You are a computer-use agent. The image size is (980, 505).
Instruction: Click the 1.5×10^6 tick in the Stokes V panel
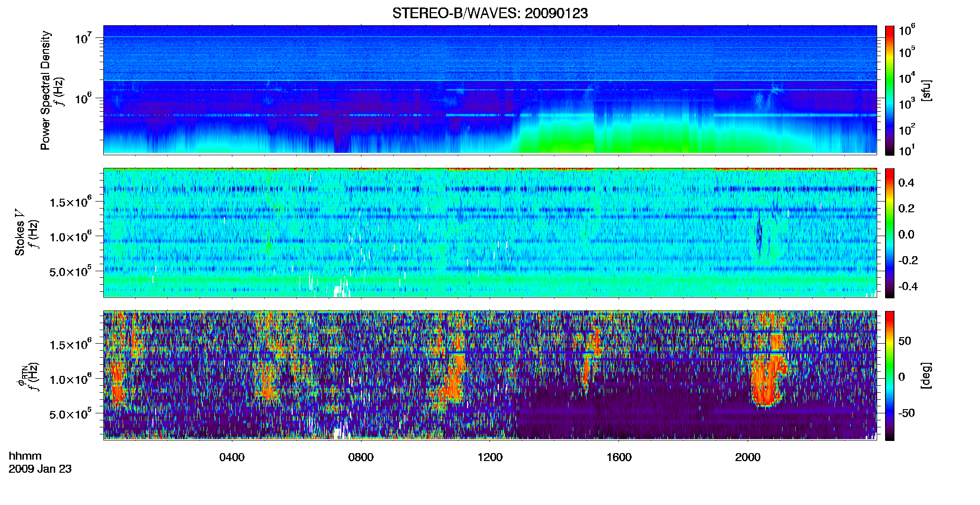(71, 202)
